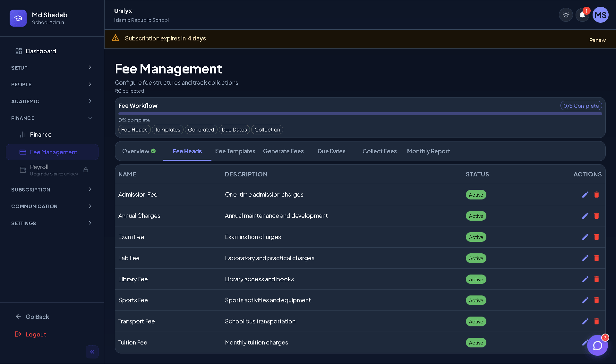Edit the Lab Fee head
The image size is (616, 364).
(585, 258)
